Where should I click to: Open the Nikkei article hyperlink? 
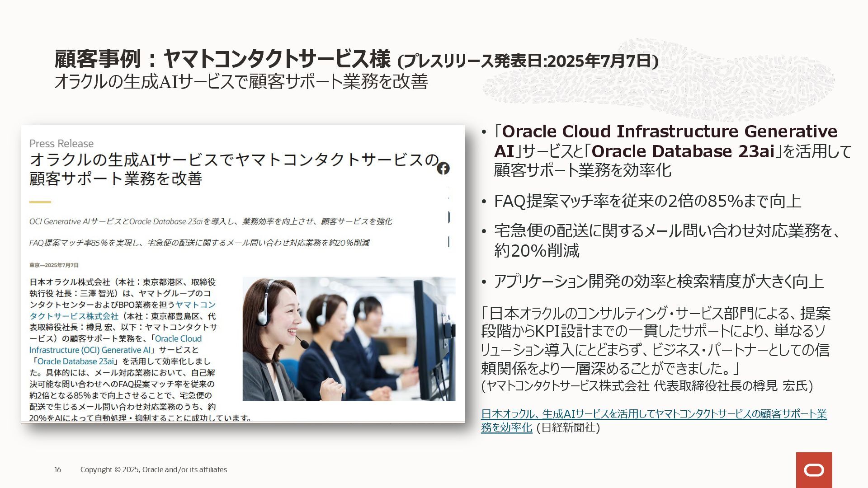coord(654,414)
